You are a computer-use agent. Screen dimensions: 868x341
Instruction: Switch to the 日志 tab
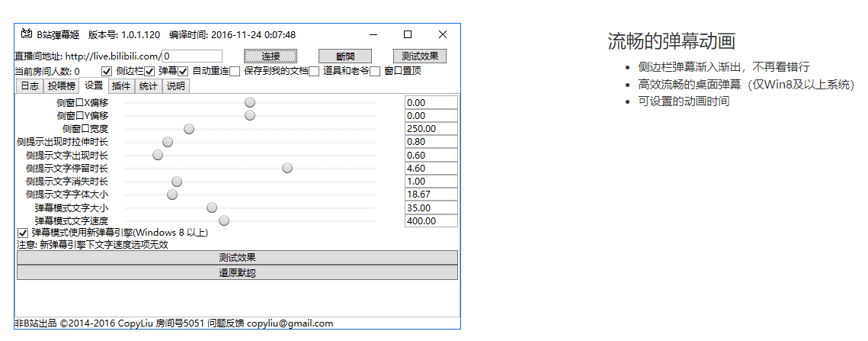pyautogui.click(x=30, y=86)
